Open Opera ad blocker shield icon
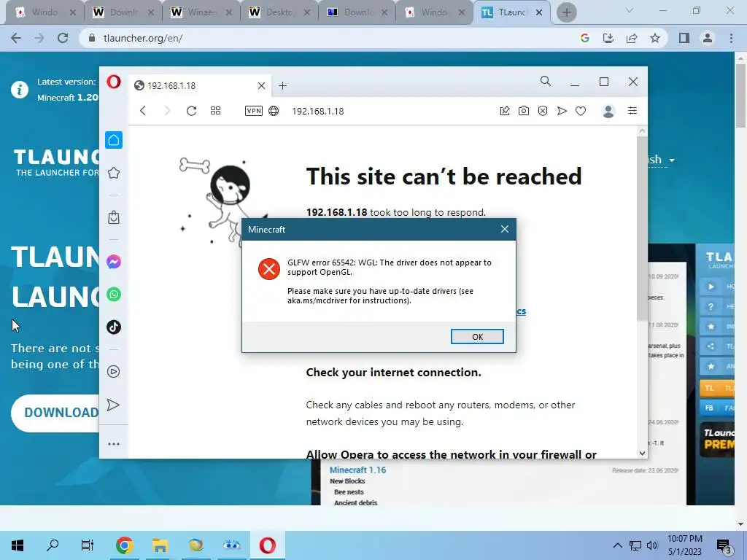The width and height of the screenshot is (747, 560). [543, 111]
